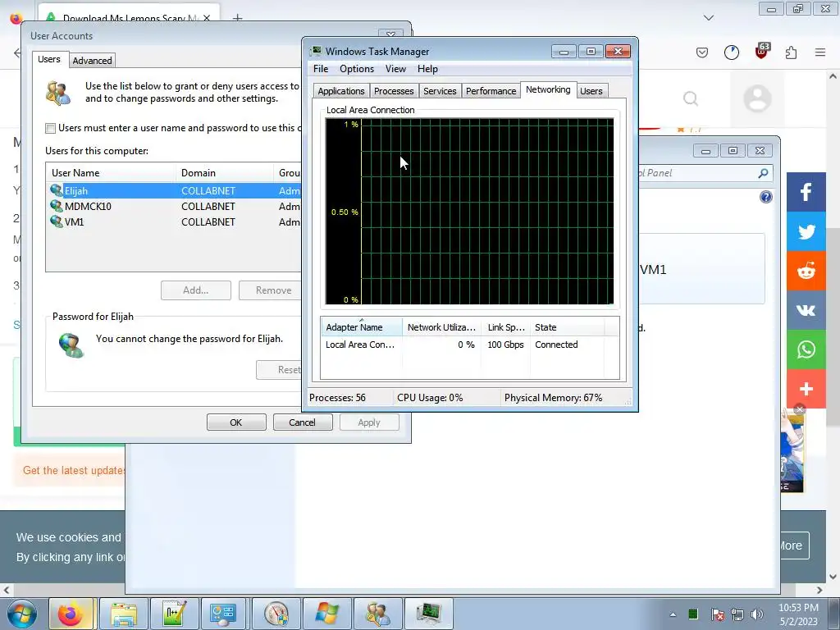Click Firefox back navigation arrow
The height and width of the screenshot is (630, 840).
(x=17, y=52)
